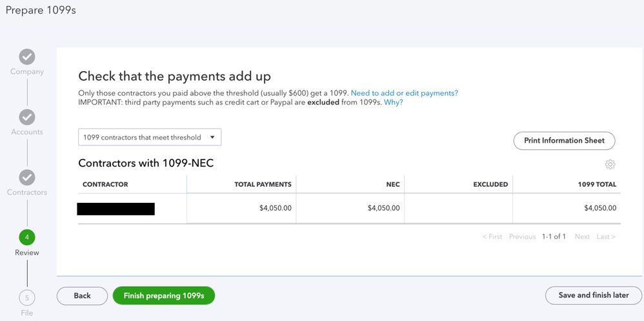Select the green Review step 4 circle
This screenshot has width=644, height=321.
pos(27,237)
